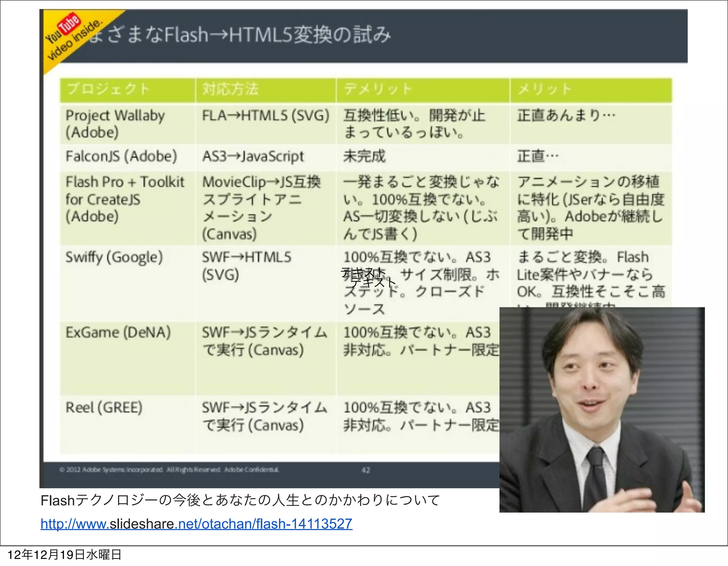
Task: Select the 'AS3→JavaScript' cell
Action: (x=266, y=157)
